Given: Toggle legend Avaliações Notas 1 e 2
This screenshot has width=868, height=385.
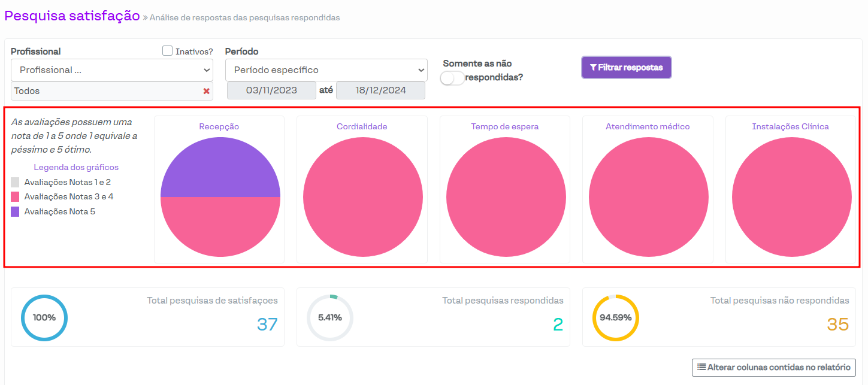Looking at the screenshot, I should click(x=67, y=182).
